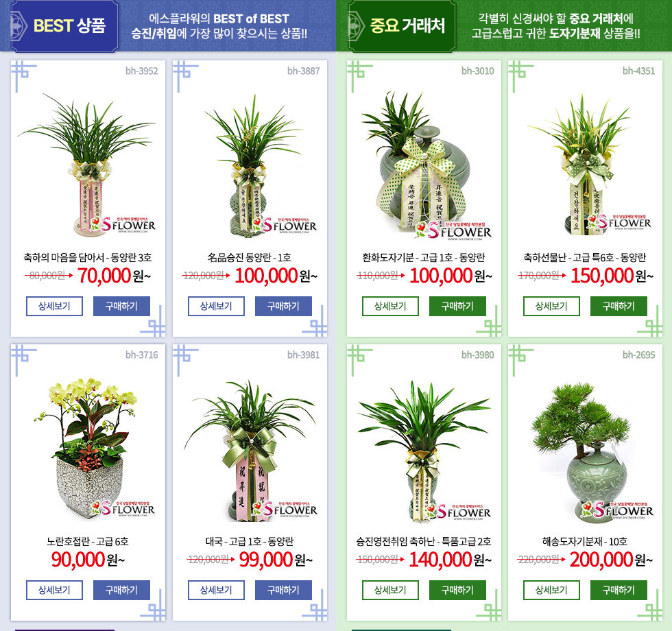Open the 승진영전취임 축하난 product title
Screen dimensions: 672x631
(424, 541)
